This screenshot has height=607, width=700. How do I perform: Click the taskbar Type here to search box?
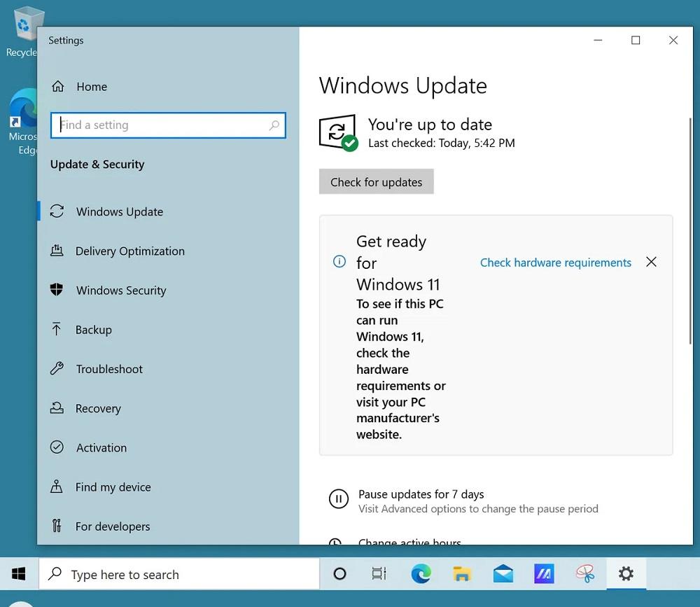(179, 574)
